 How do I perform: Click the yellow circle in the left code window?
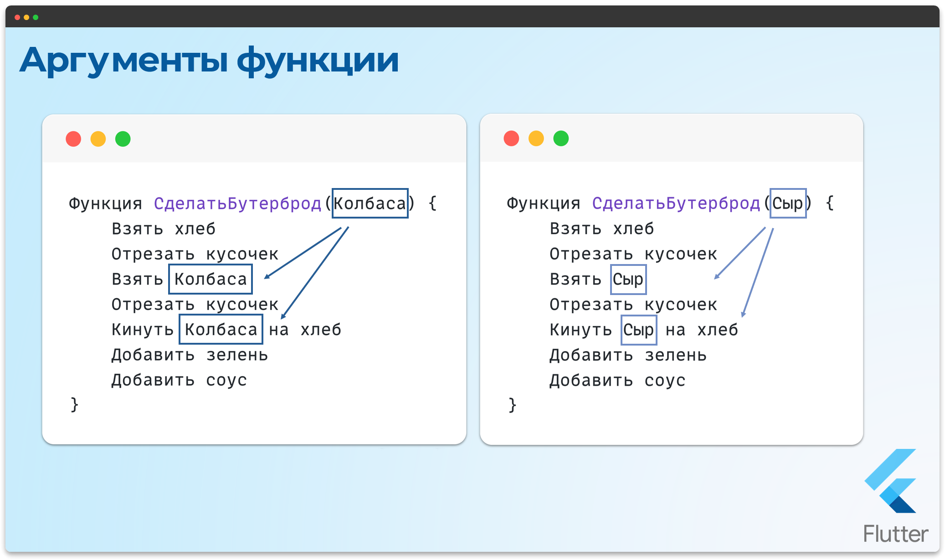98,139
